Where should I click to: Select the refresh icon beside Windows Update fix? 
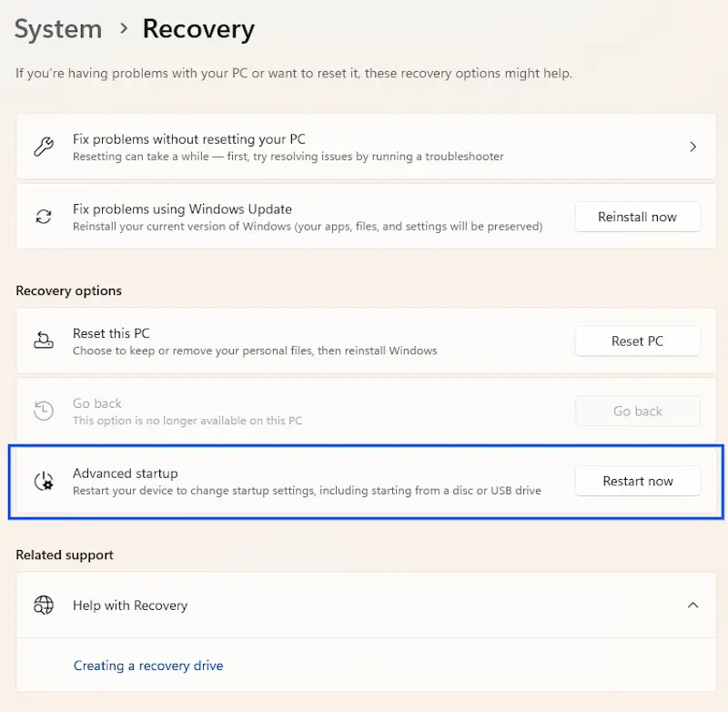coord(44,216)
